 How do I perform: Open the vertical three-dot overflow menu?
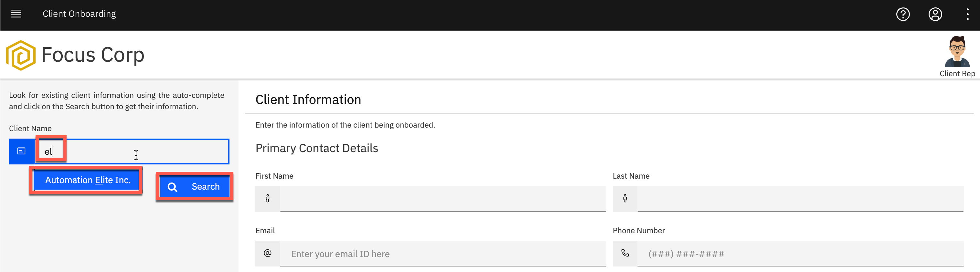[x=967, y=15]
